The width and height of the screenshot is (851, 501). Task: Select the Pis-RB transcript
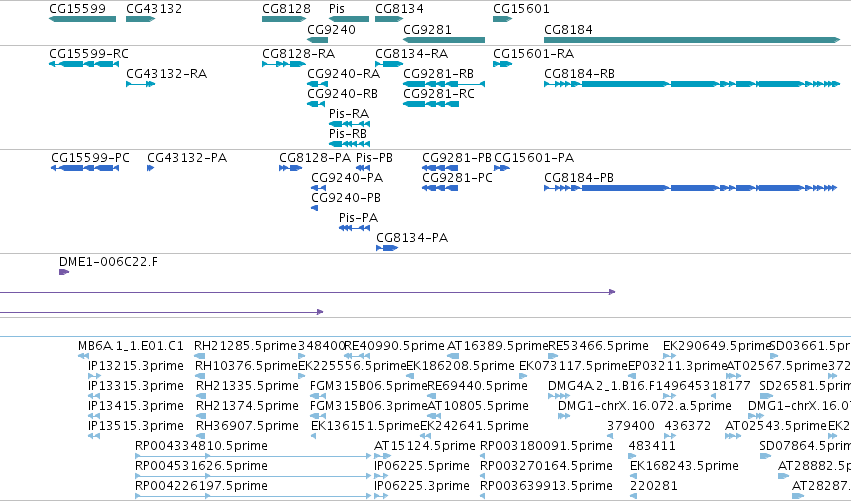coord(350,144)
